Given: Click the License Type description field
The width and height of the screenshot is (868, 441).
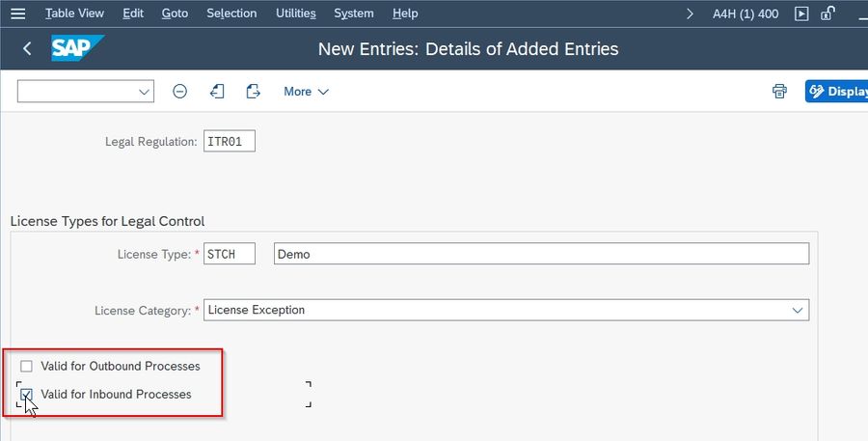Looking at the screenshot, I should pyautogui.click(x=541, y=254).
